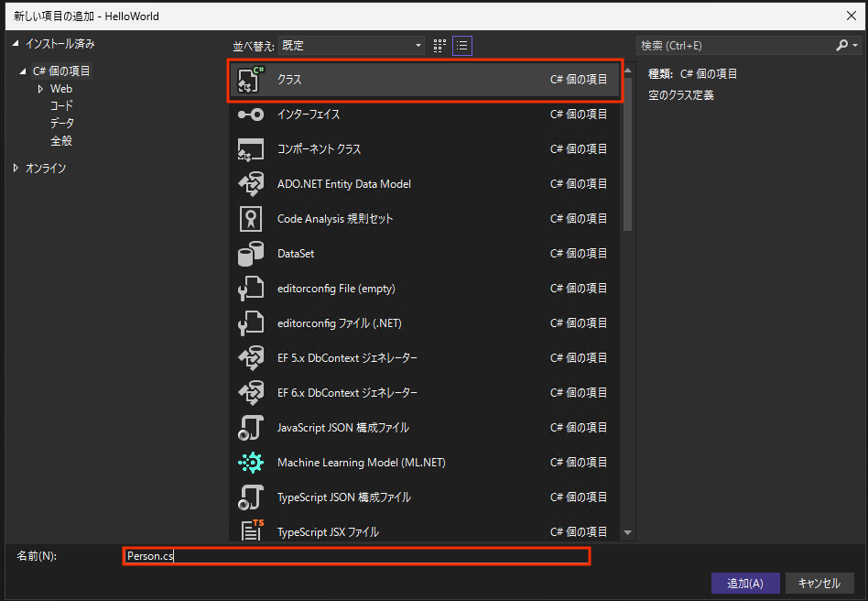Switch to list view mode
This screenshot has width=868, height=601.
pyautogui.click(x=462, y=46)
